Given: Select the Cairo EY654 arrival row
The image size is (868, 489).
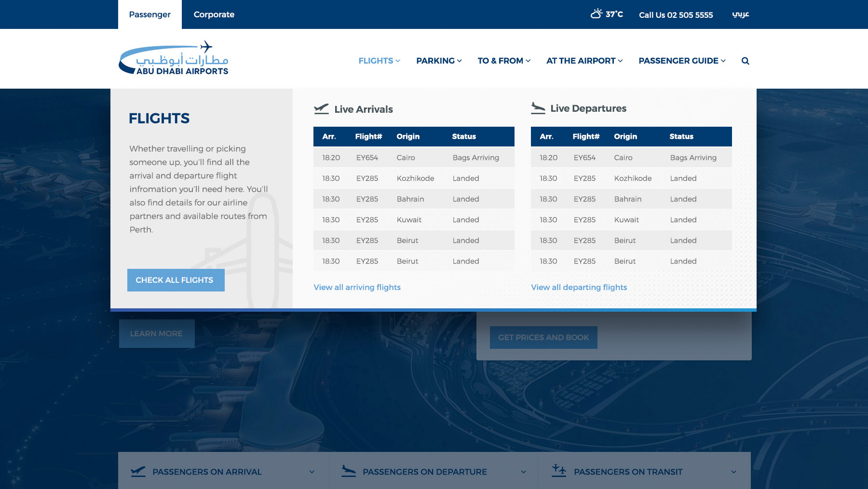Looking at the screenshot, I should [413, 158].
